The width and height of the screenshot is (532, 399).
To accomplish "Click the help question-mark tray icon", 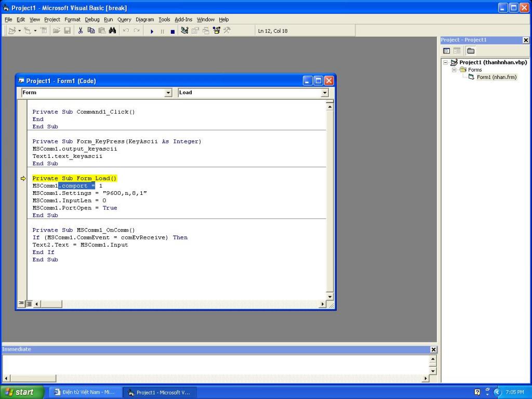I will coord(477,393).
